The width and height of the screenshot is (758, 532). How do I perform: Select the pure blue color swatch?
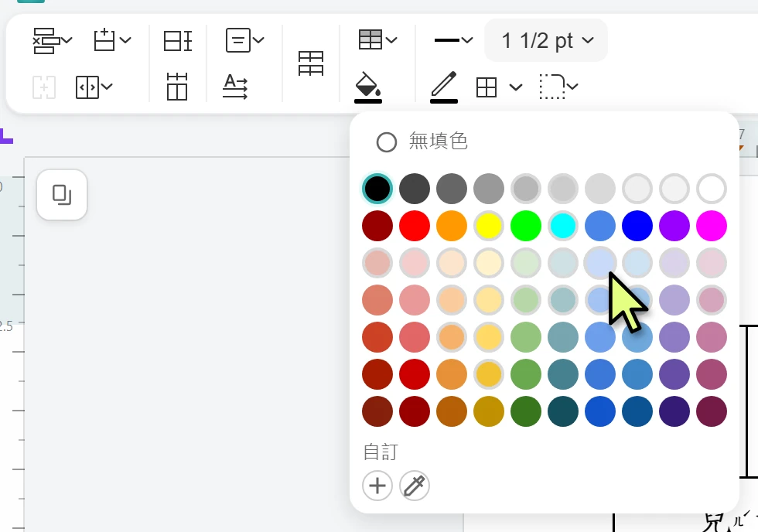tap(637, 226)
